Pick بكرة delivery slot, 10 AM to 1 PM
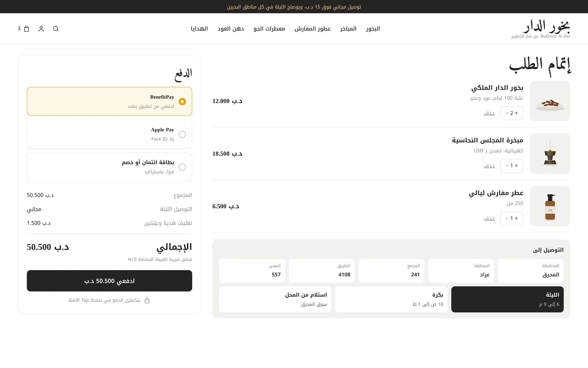 [x=391, y=300]
